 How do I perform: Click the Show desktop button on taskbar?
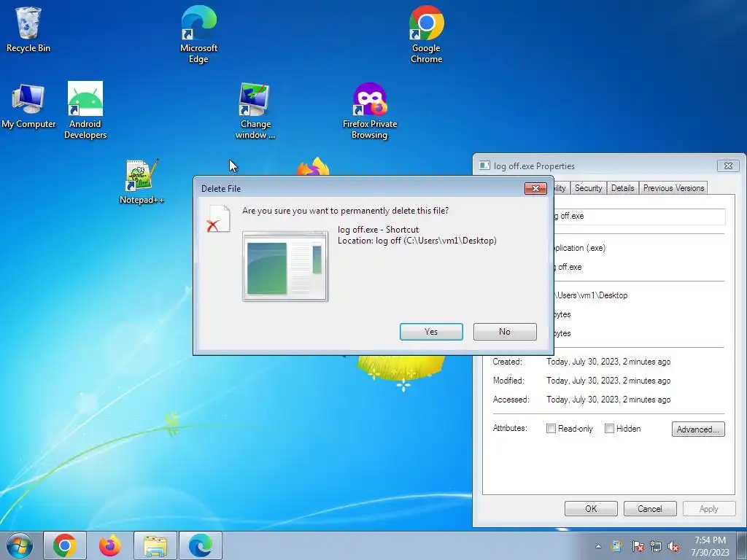click(742, 545)
